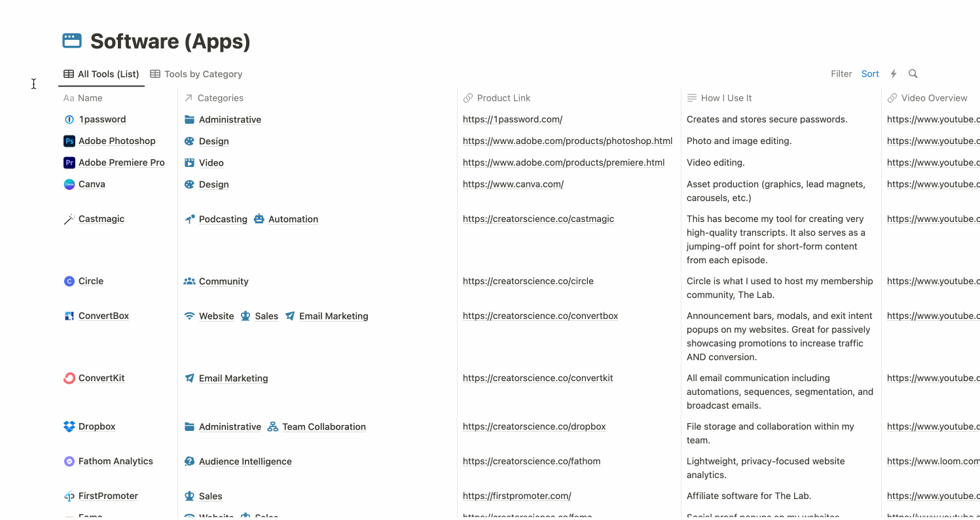This screenshot has width=980, height=520.
Task: Select the All Tools (List) tab
Action: pos(101,74)
